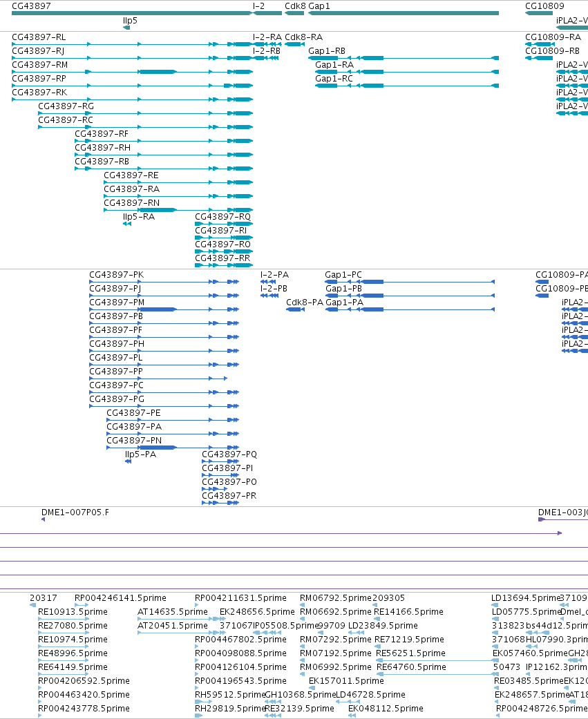The image size is (588, 719).
Task: Click protein CG43897-PH label
Action: (117, 343)
